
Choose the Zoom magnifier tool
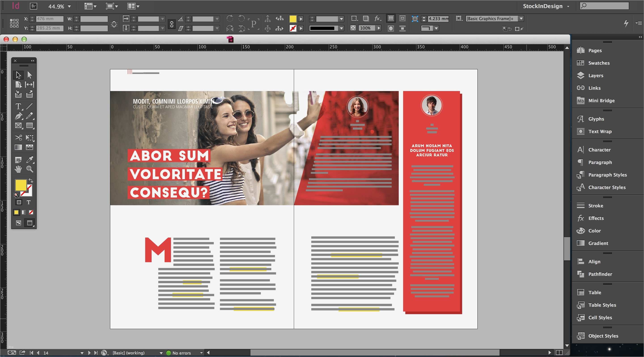[x=30, y=169]
